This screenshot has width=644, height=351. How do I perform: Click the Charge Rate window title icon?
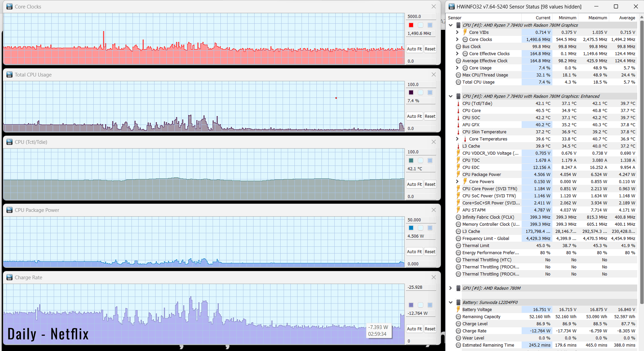pos(9,277)
